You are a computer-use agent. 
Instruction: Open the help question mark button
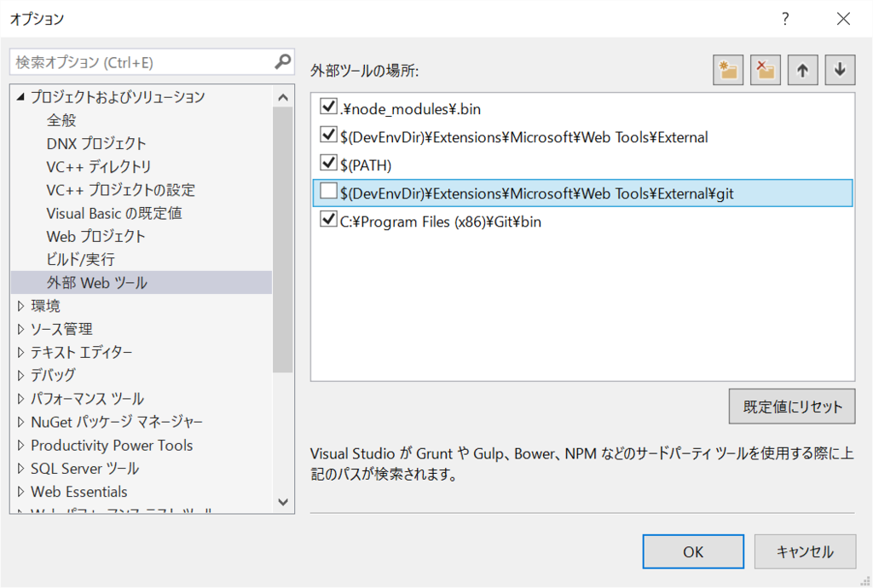coord(785,19)
